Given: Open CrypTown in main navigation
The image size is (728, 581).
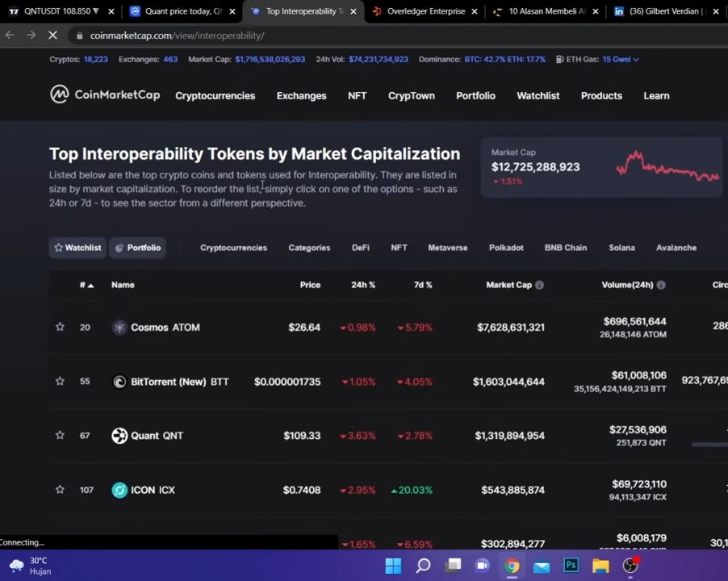Looking at the screenshot, I should click(x=412, y=95).
